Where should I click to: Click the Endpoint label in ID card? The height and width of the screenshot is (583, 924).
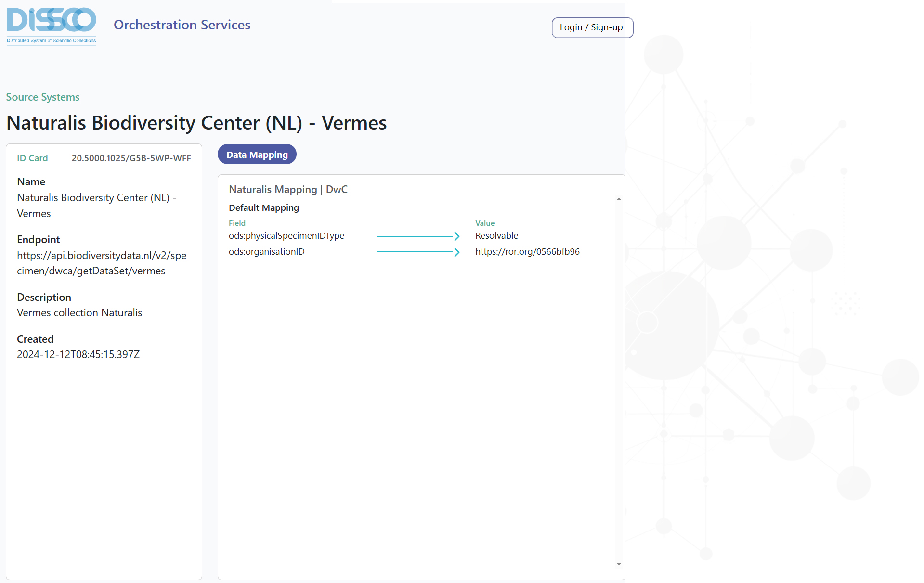click(38, 239)
